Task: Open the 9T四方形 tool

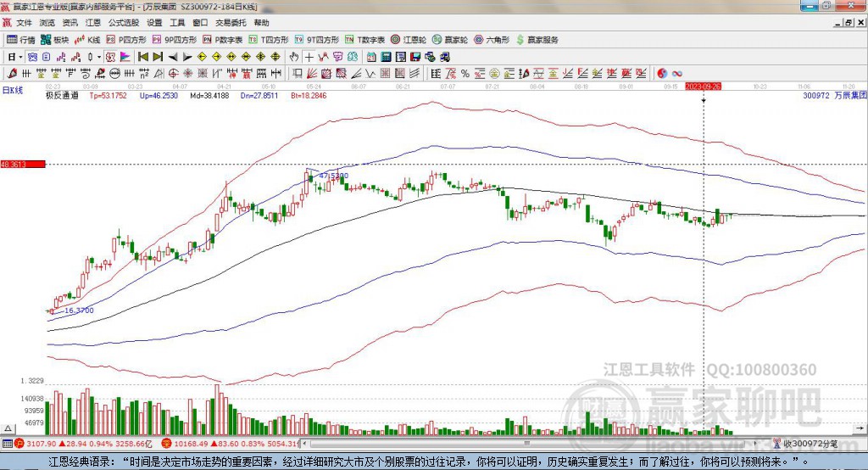Action: coord(317,40)
